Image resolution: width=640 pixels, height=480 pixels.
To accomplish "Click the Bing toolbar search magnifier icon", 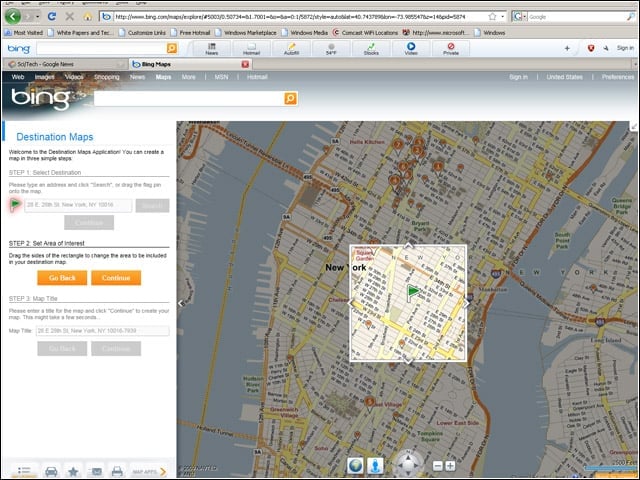I will pos(172,48).
